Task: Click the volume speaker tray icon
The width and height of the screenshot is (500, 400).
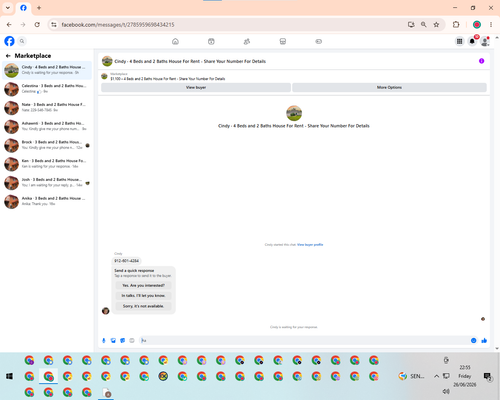Action: [446, 391]
